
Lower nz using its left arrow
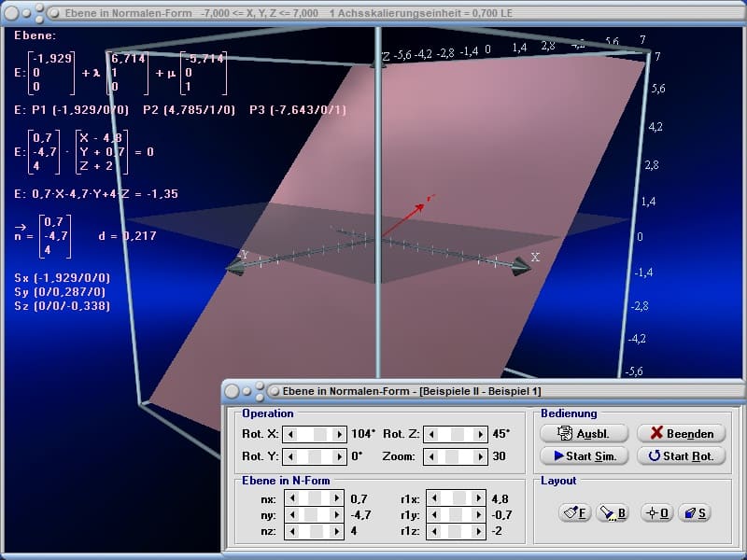click(292, 531)
